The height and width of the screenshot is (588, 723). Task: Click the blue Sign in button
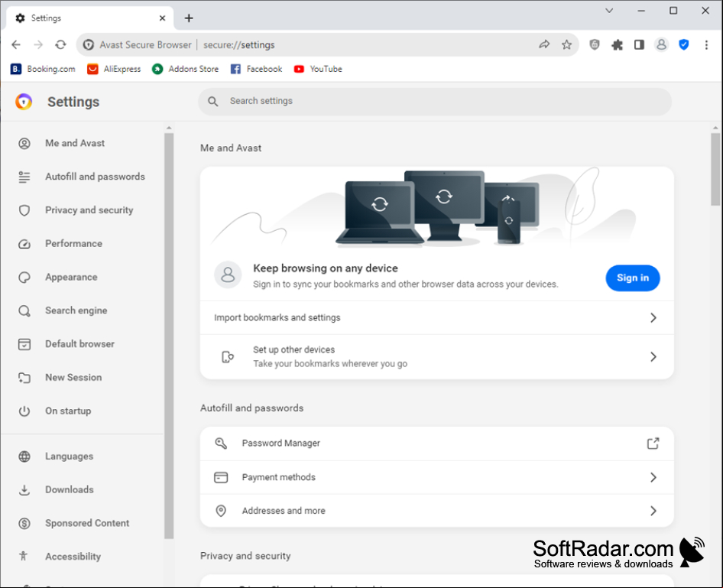point(633,278)
